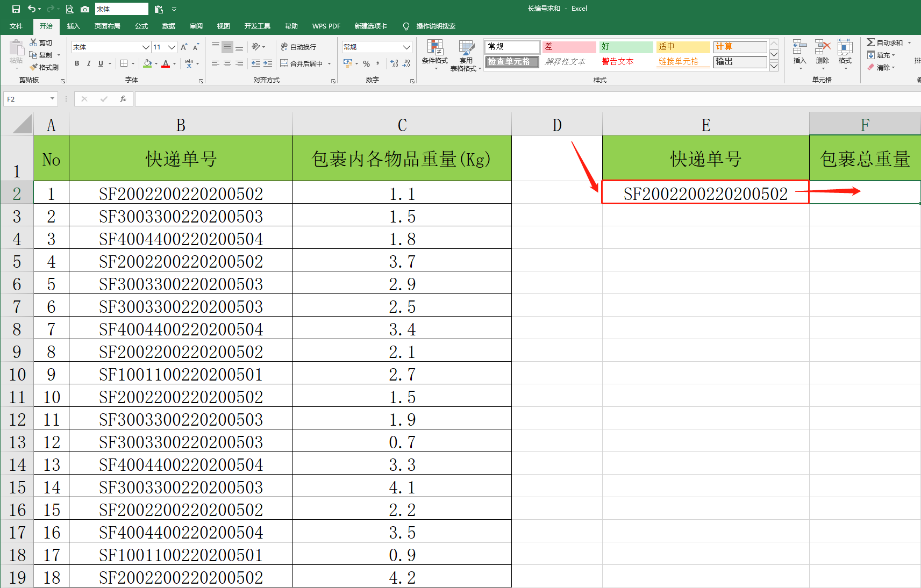Toggle Italic formatting

(89, 63)
